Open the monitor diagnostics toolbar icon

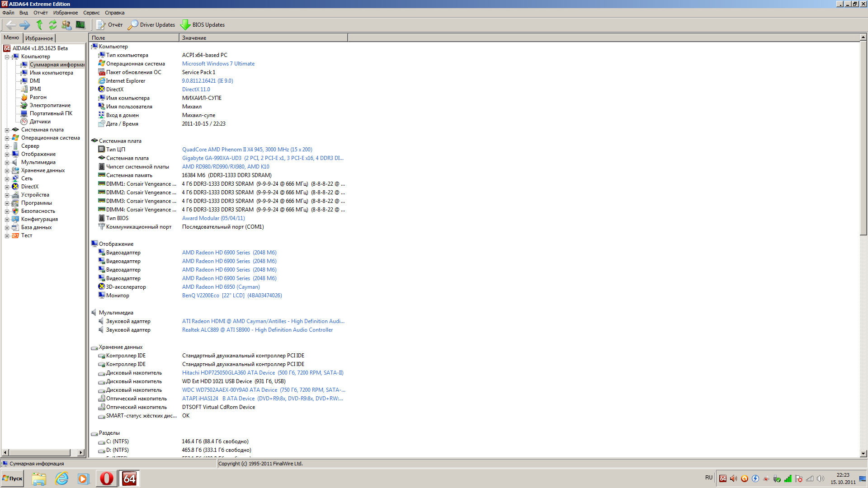[80, 25]
